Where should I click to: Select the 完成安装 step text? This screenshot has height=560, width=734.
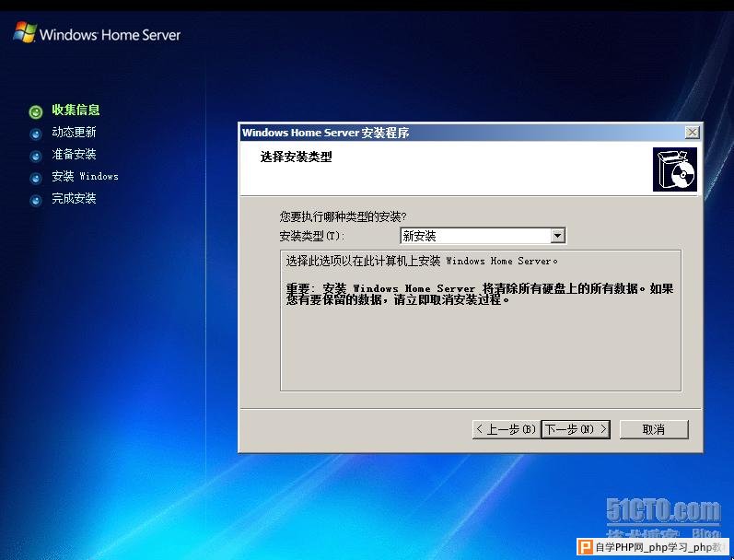pyautogui.click(x=74, y=198)
